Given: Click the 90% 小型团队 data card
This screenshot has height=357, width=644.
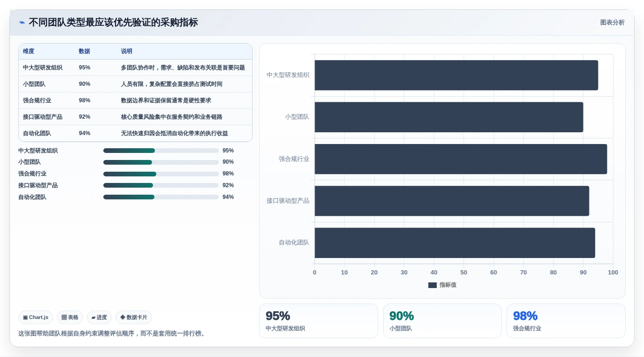Looking at the screenshot, I should coord(442,321).
